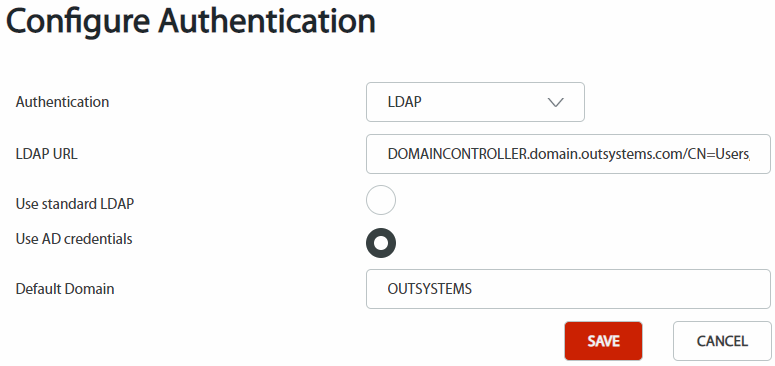This screenshot has height=366, width=775.
Task: Place cursor on OUTSYSTEMS text in domain field
Action: pyautogui.click(x=430, y=289)
